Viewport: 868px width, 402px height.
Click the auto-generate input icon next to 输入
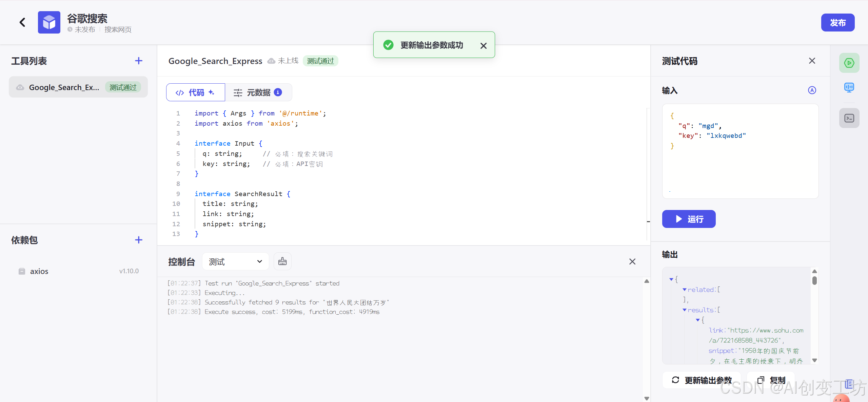[812, 90]
